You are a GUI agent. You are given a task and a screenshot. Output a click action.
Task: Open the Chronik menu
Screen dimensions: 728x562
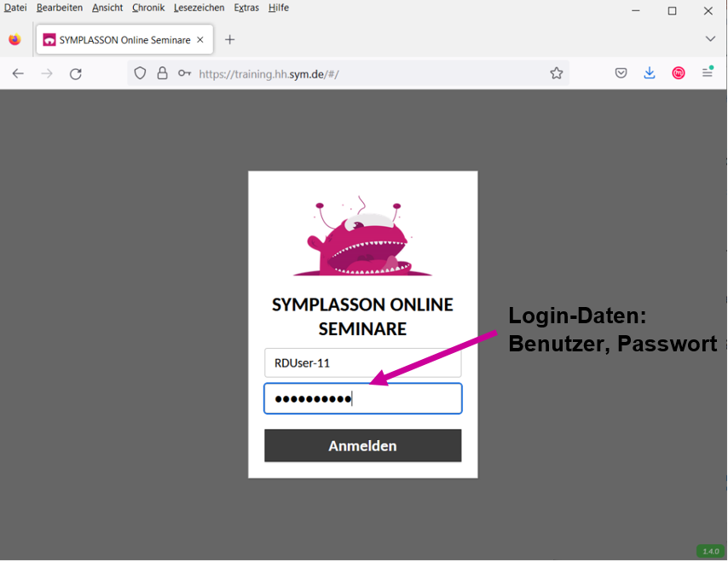point(148,8)
